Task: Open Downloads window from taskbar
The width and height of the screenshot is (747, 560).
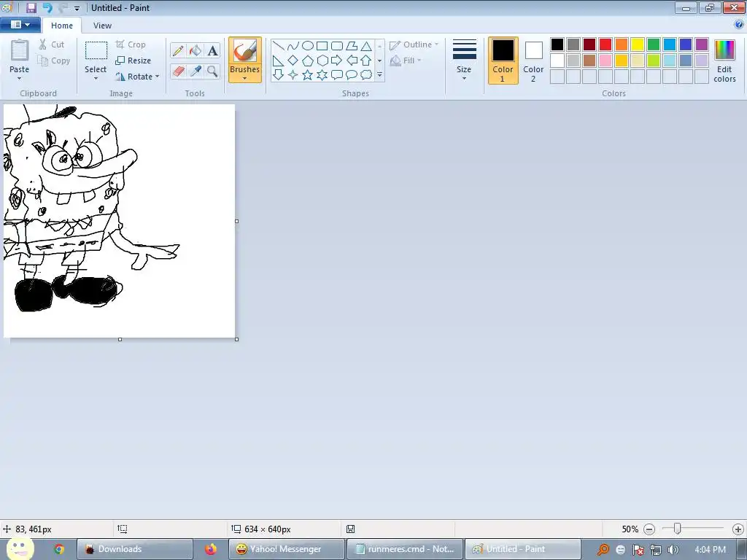Action: pyautogui.click(x=135, y=549)
